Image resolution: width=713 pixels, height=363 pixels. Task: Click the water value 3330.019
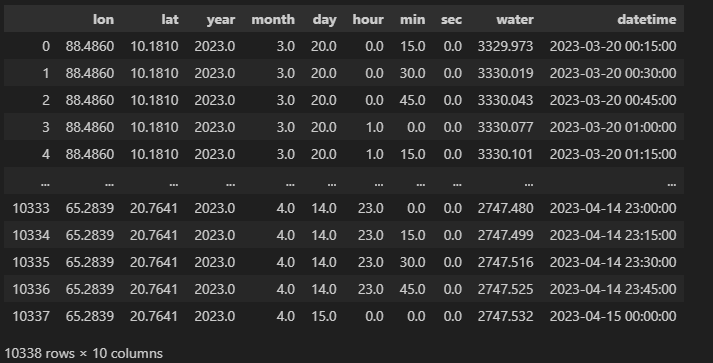point(505,73)
